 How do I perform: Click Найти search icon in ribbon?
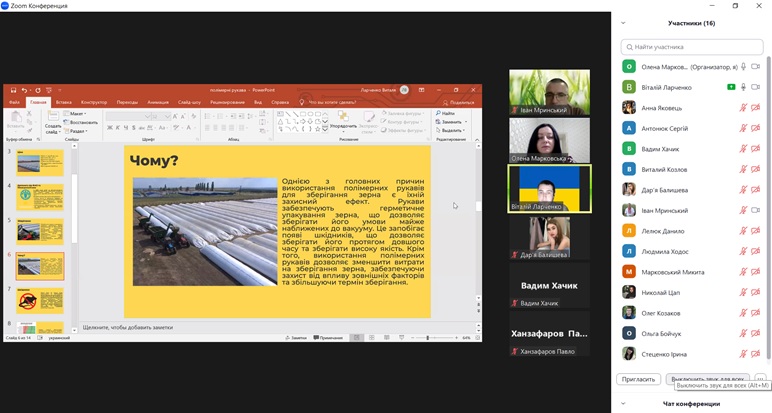pyautogui.click(x=438, y=113)
